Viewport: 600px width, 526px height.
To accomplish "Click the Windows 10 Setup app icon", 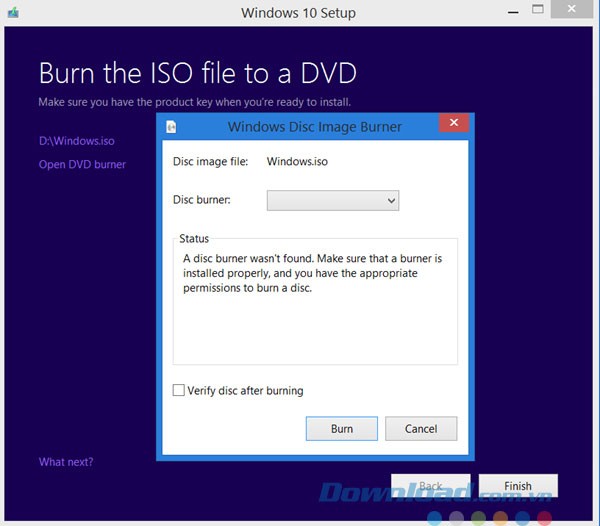I will click(13, 13).
